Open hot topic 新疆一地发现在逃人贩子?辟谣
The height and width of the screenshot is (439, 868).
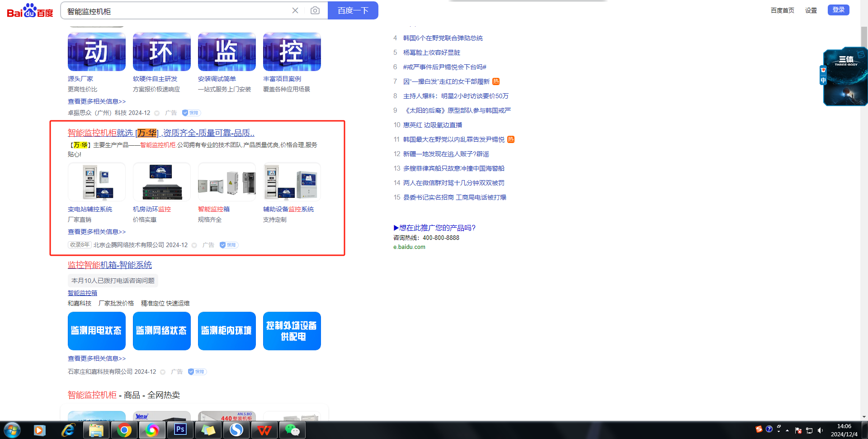446,154
